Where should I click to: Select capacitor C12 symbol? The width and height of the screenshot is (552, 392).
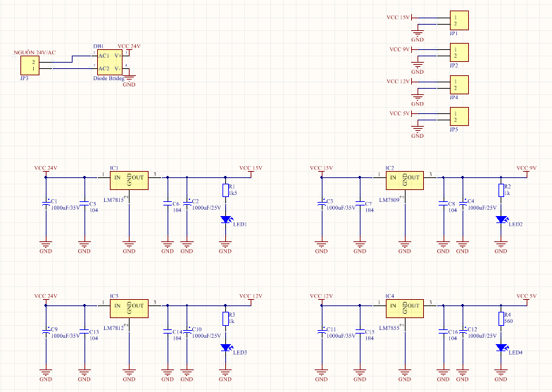tap(463, 331)
